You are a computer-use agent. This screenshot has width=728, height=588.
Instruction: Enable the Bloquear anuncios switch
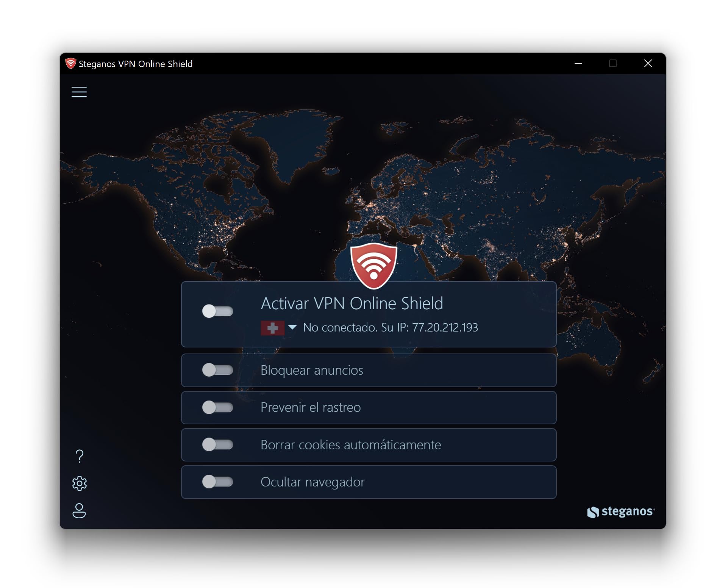217,370
